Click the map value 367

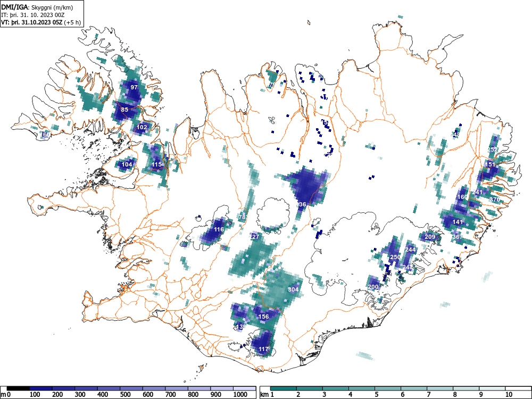pyautogui.click(x=458, y=237)
